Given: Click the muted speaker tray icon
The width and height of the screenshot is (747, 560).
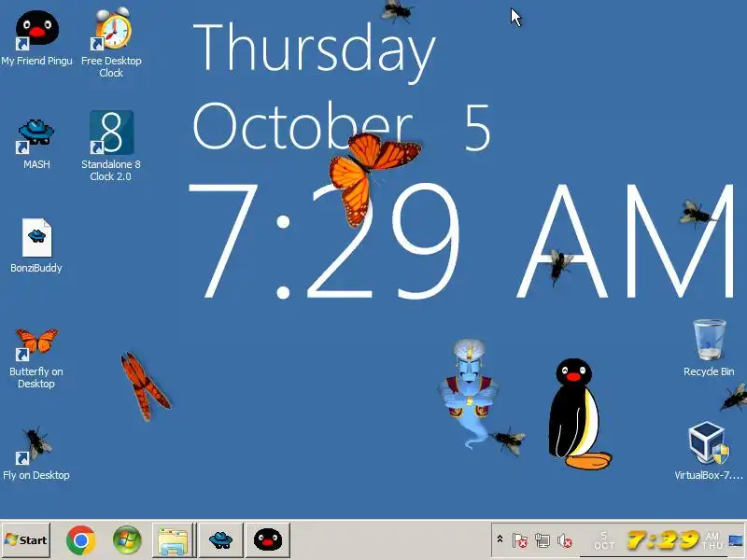Looking at the screenshot, I should [565, 540].
